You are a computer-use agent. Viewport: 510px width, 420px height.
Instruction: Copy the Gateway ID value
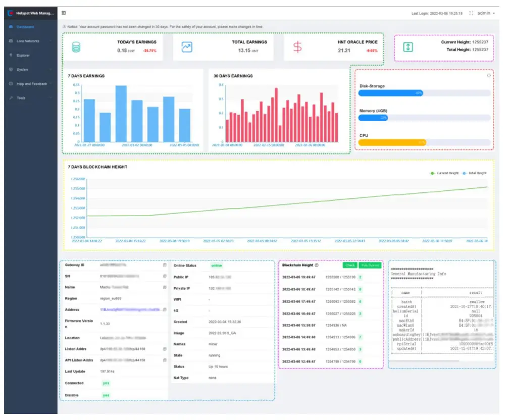pos(165,265)
